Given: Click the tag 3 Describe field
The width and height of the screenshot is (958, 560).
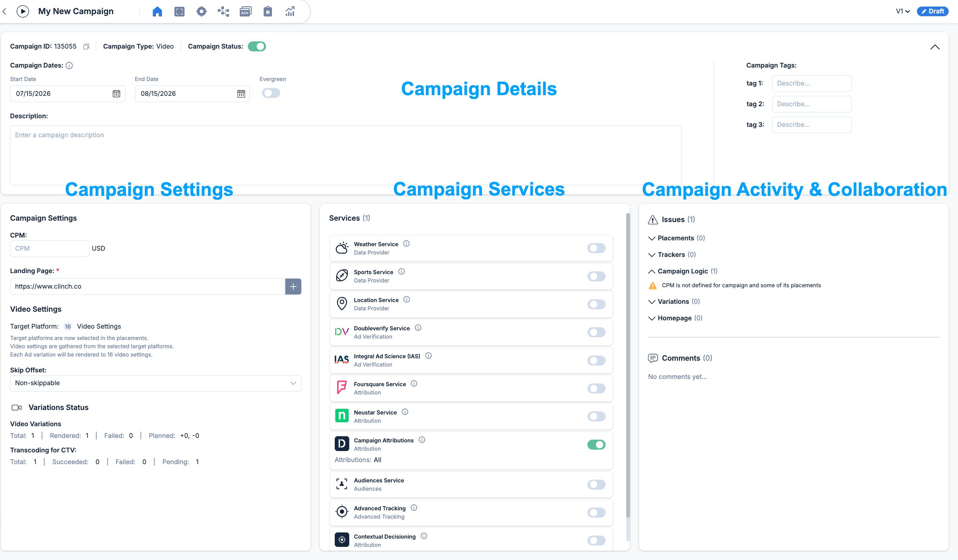Looking at the screenshot, I should pyautogui.click(x=812, y=124).
